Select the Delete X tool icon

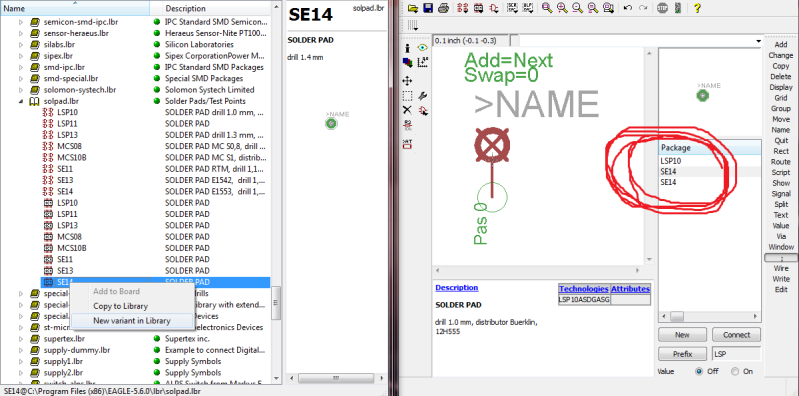click(x=407, y=110)
